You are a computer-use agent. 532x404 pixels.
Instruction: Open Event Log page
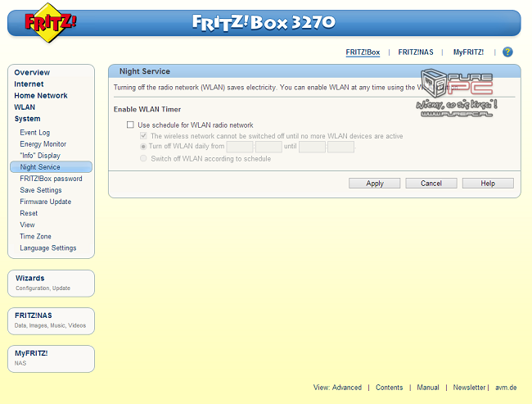pos(34,133)
